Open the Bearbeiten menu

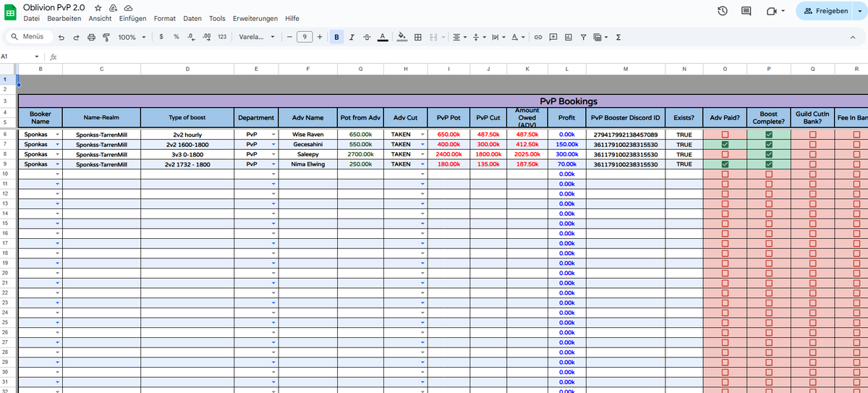(64, 19)
